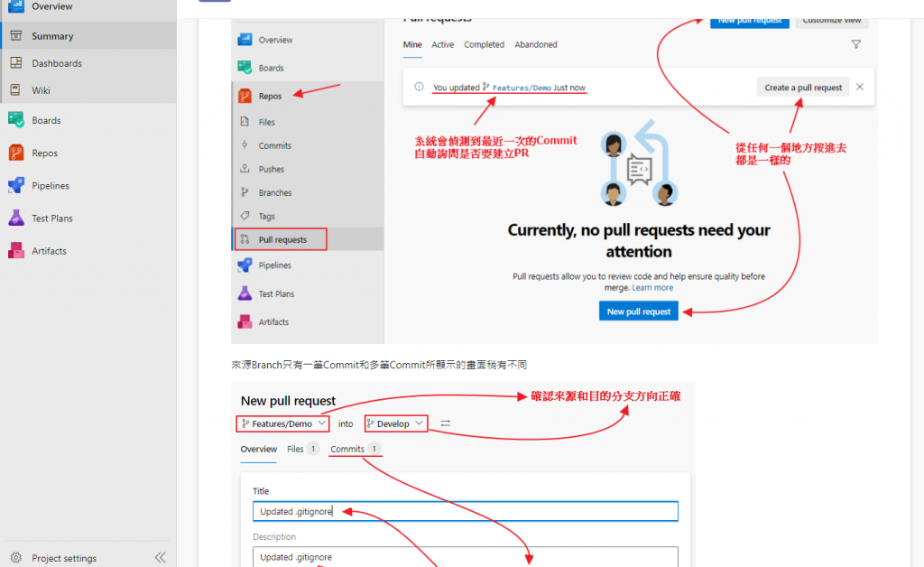Viewport: 924px width, 567px height.
Task: Expand the Features/Demo source branch dropdown
Action: point(282,423)
